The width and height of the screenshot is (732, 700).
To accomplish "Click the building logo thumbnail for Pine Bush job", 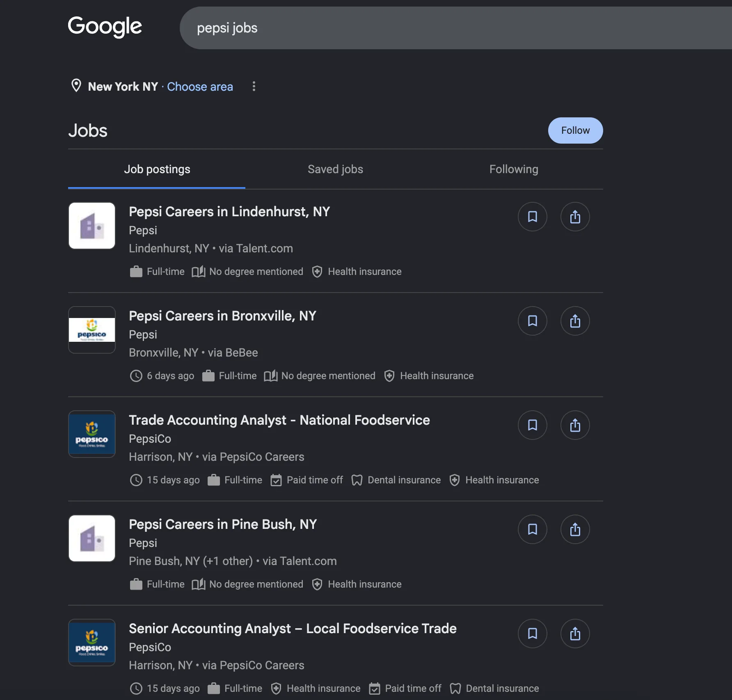I will (x=92, y=538).
